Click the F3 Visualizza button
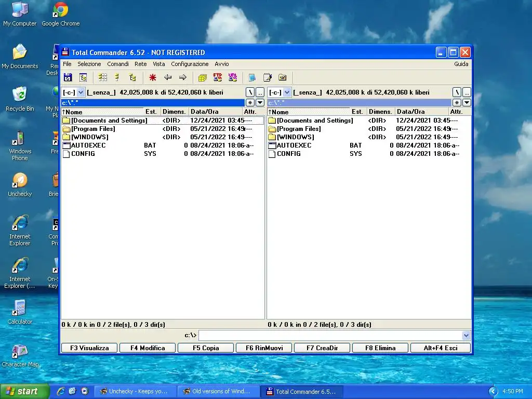Viewport: 532px width, 399px height. pyautogui.click(x=89, y=348)
